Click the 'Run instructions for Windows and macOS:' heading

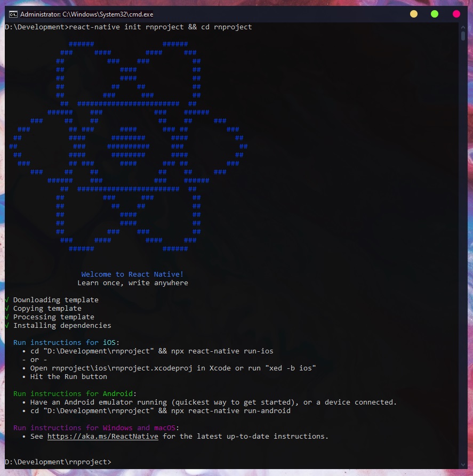coord(97,427)
